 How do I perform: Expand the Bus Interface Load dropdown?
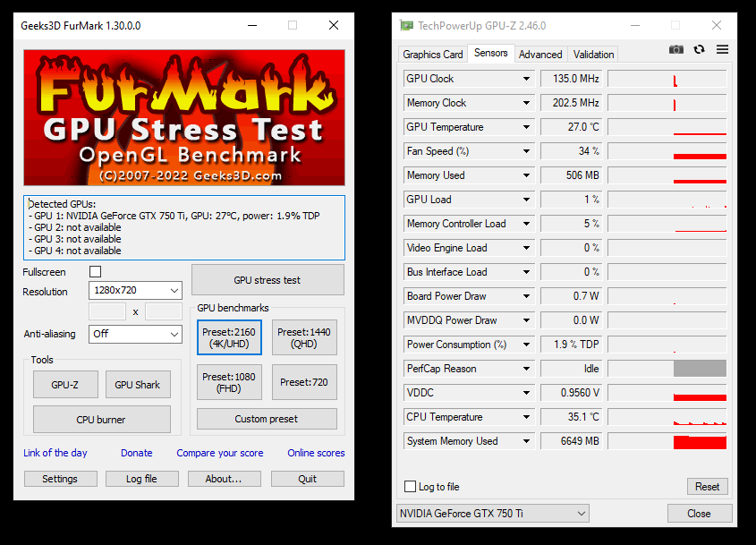(526, 271)
